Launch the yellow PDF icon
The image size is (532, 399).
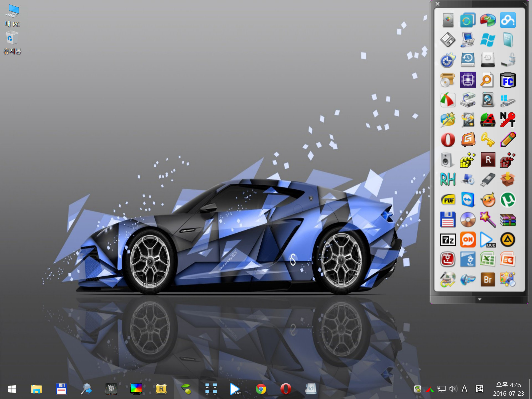click(448, 200)
